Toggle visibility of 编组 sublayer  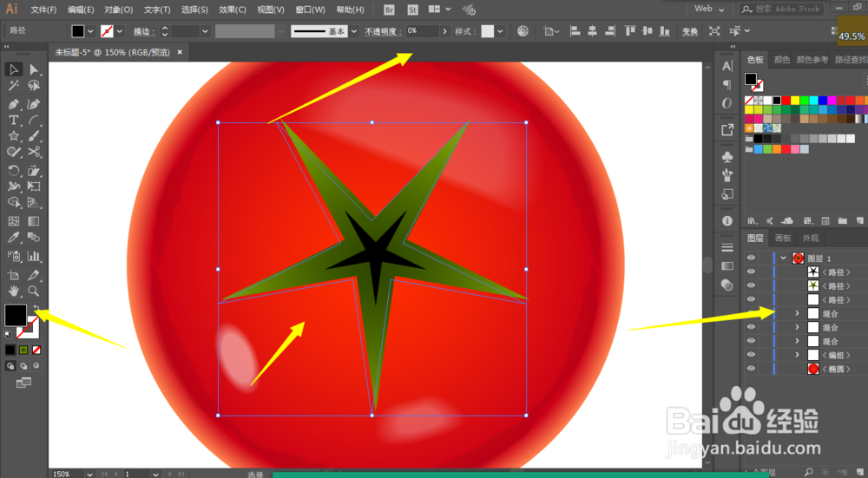pyautogui.click(x=751, y=355)
